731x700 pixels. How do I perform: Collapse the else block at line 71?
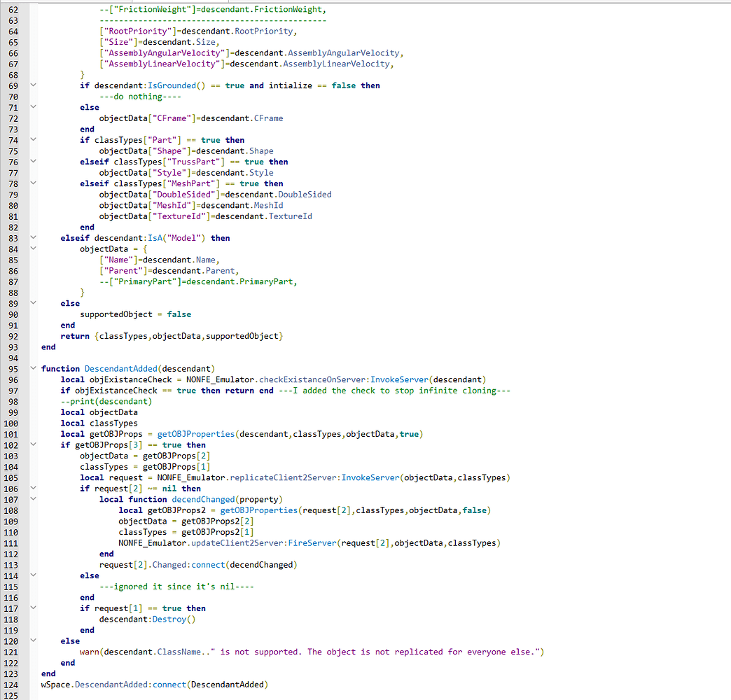click(33, 106)
